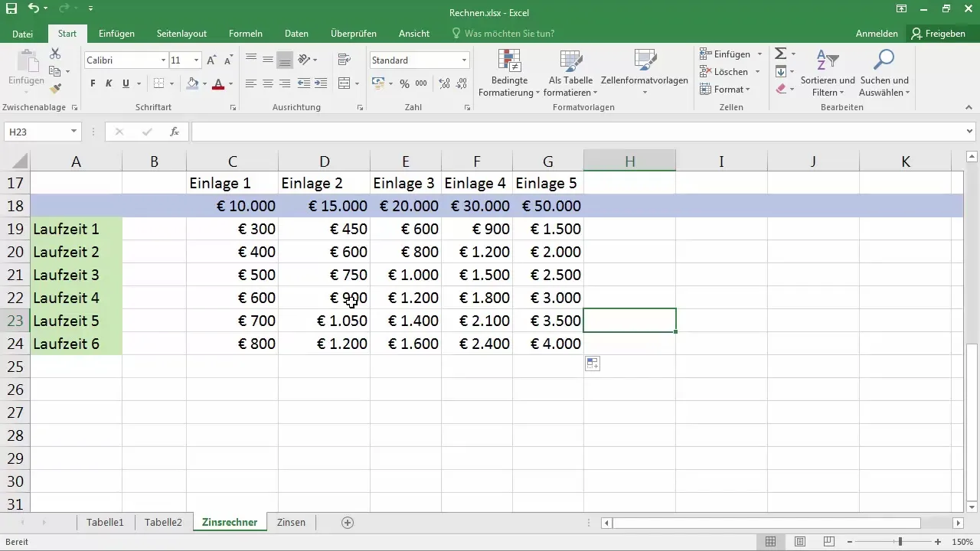Open the Name Box dropdown arrow
Screen dimensions: 980x551
(73, 132)
